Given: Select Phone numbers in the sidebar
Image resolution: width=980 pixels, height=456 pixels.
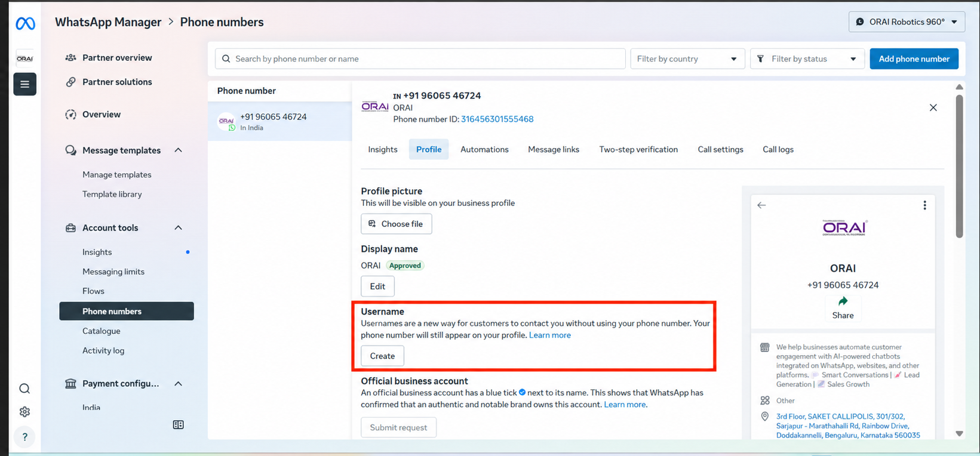Looking at the screenshot, I should [127, 312].
